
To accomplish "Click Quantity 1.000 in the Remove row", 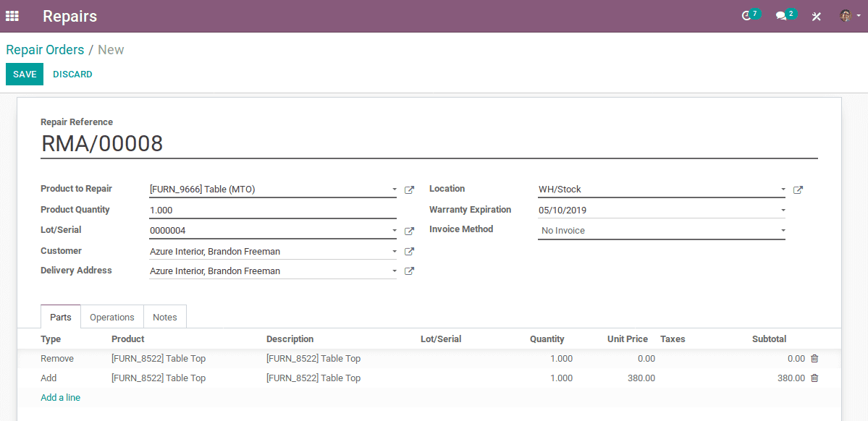I will 561,359.
